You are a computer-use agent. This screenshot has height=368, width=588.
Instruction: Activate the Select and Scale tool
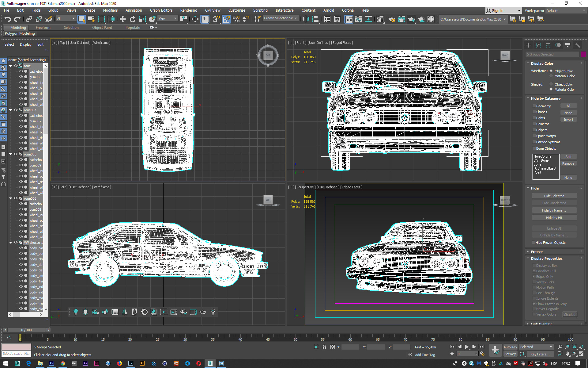tap(142, 19)
